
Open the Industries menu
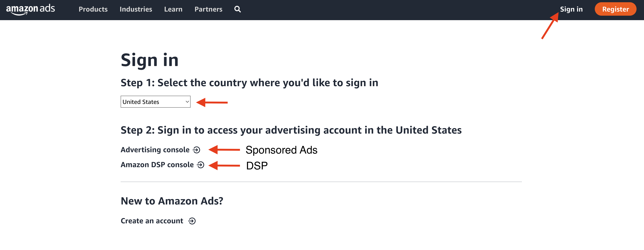(136, 9)
